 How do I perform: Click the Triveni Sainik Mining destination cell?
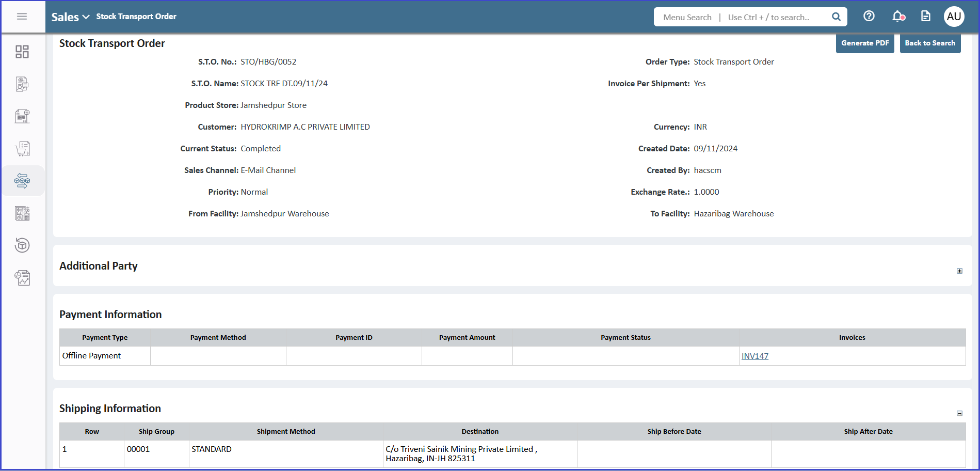click(480, 454)
